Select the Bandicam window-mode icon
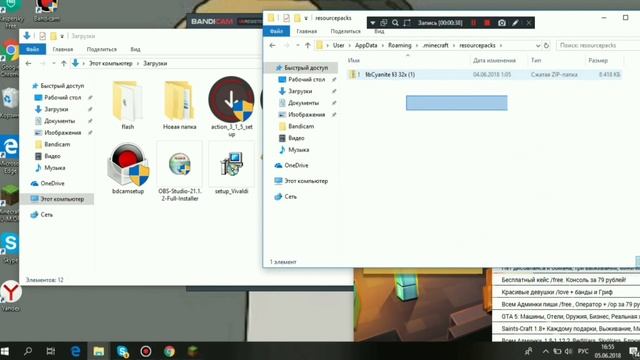 pyautogui.click(x=384, y=23)
